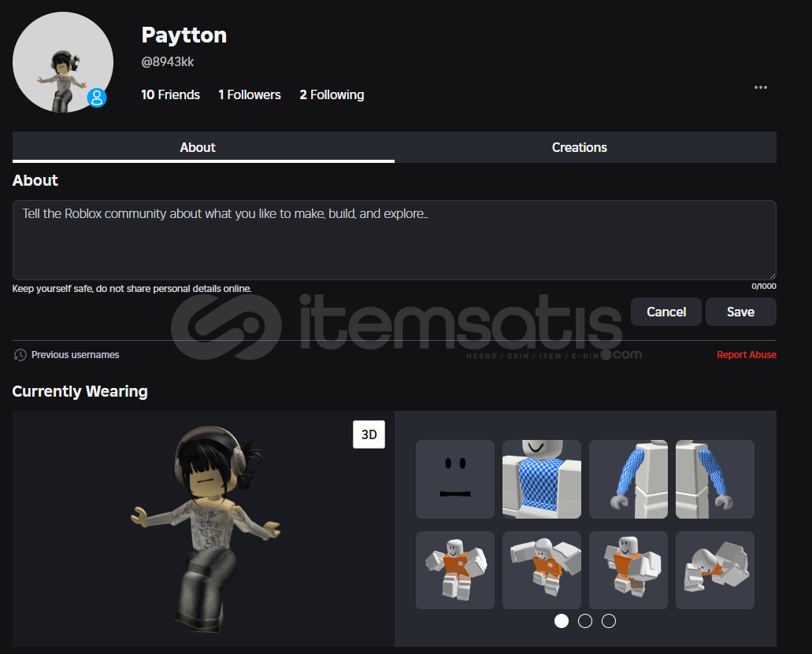
Task: Select the orange-shirt animation with arms spread wide
Action: click(542, 570)
